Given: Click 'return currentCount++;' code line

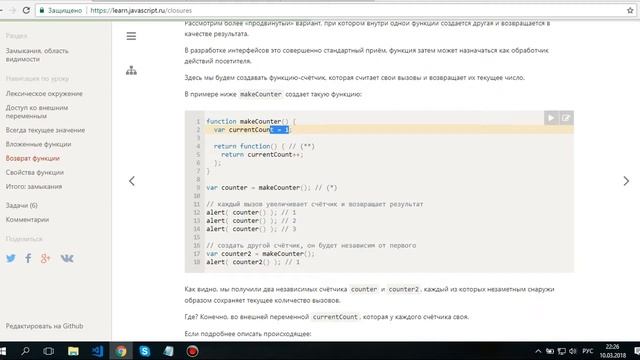Looking at the screenshot, I should click(x=262, y=155).
